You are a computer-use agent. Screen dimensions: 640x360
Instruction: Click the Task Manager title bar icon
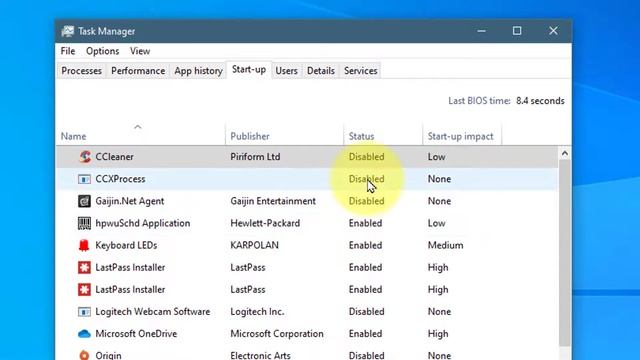pos(68,31)
